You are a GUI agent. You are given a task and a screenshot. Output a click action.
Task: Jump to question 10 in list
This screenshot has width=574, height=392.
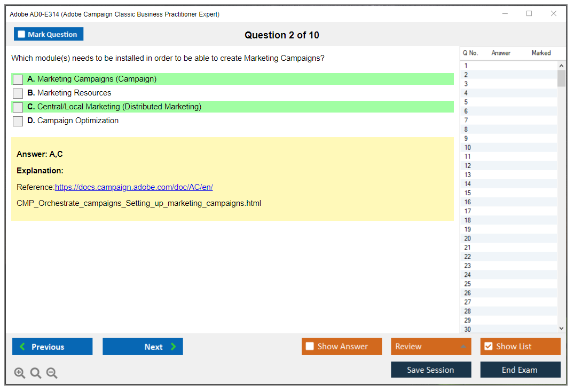pos(468,148)
